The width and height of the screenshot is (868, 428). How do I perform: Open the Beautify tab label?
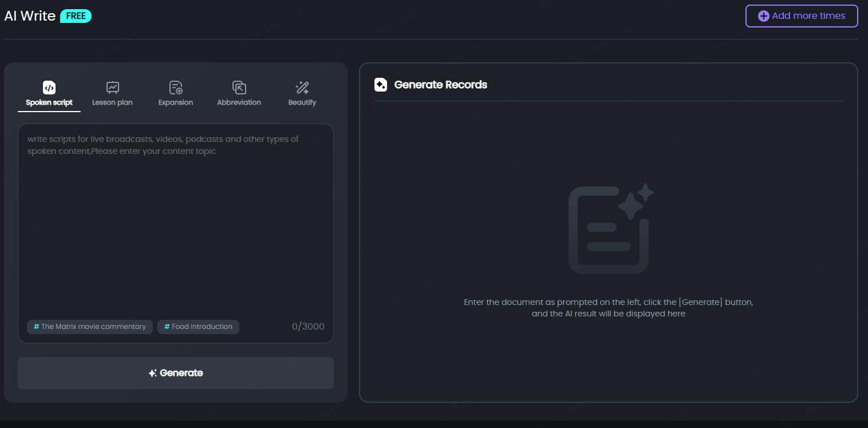(302, 102)
